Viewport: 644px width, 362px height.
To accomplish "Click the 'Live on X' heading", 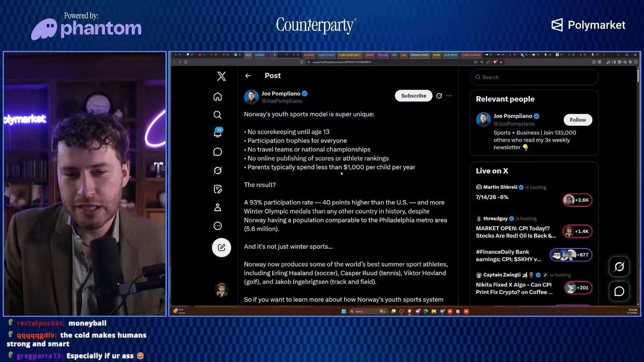I will [492, 171].
